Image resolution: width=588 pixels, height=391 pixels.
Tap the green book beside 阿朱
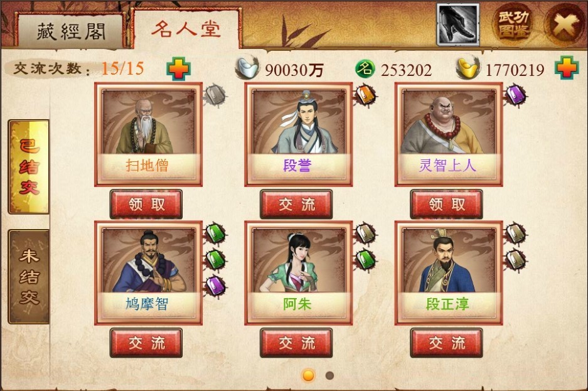pyautogui.click(x=366, y=259)
